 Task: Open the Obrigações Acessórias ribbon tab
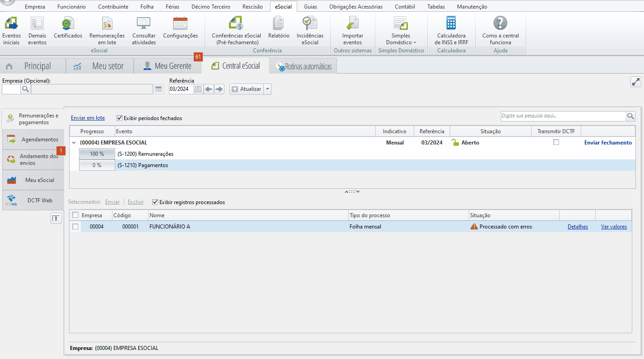[x=356, y=7]
